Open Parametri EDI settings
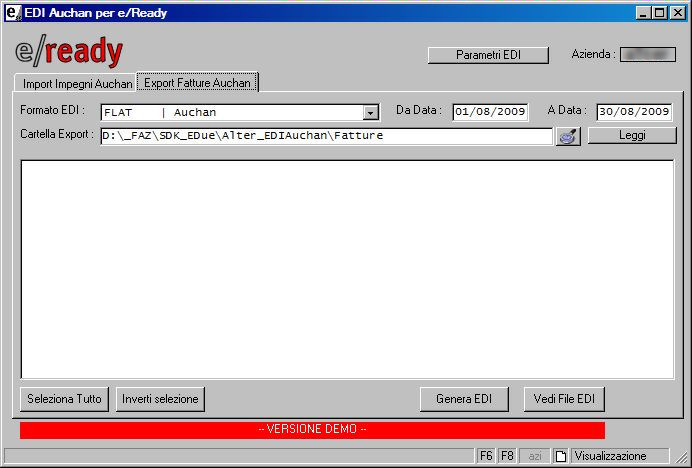 488,55
